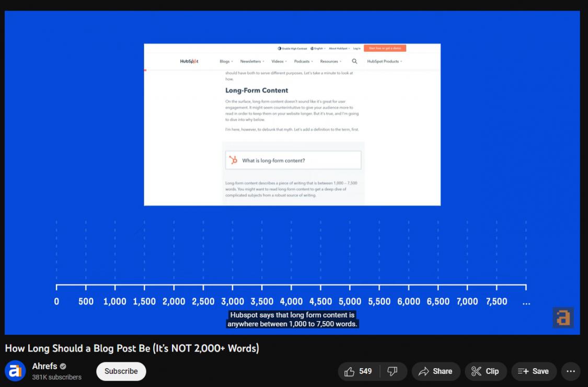Screen dimensions: 588x387
Task: Click the Long-Form Content heading
Action: tap(257, 90)
